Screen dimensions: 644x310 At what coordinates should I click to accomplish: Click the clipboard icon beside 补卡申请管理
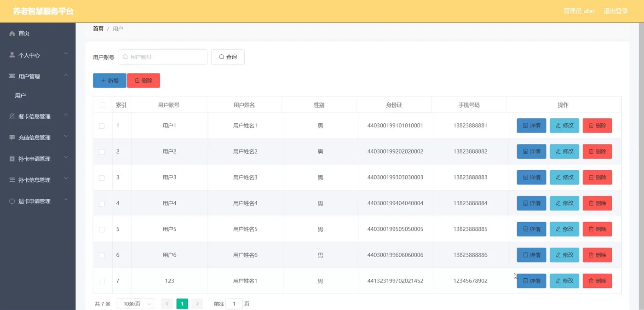[12, 159]
